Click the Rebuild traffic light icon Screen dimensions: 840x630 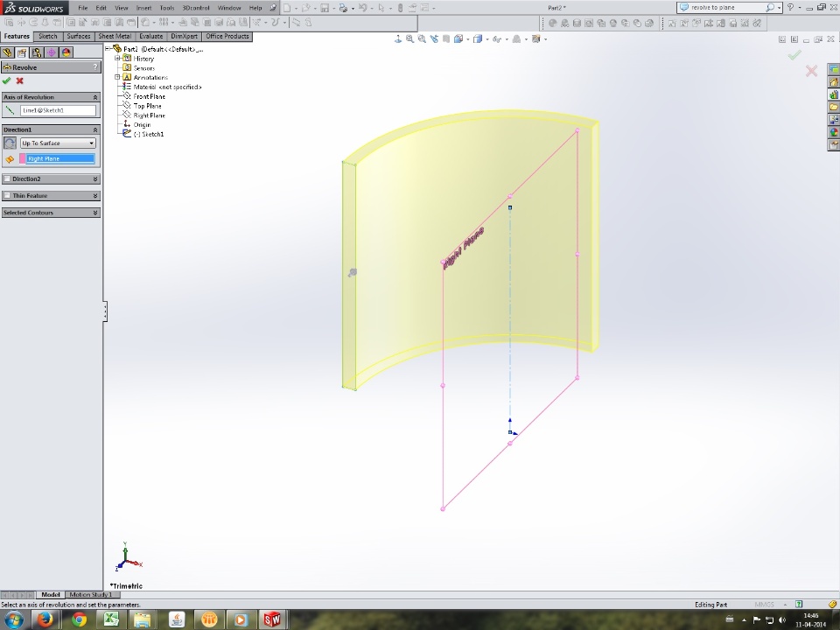tap(400, 8)
